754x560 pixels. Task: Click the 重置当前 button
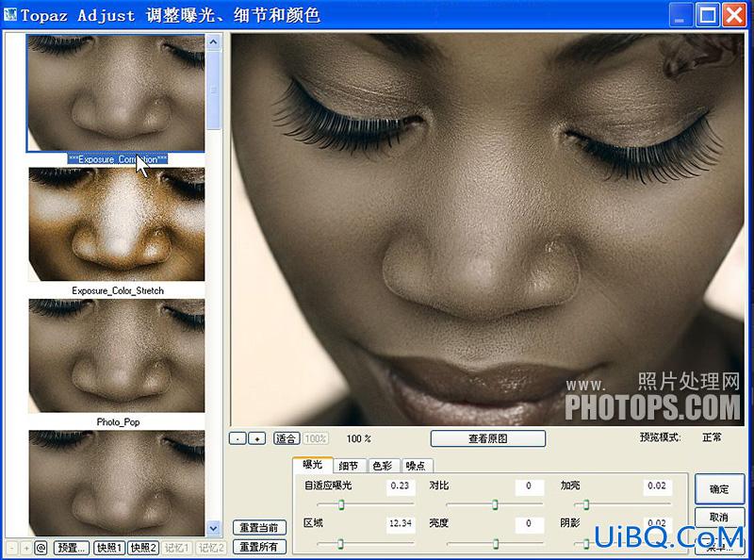pos(259,527)
